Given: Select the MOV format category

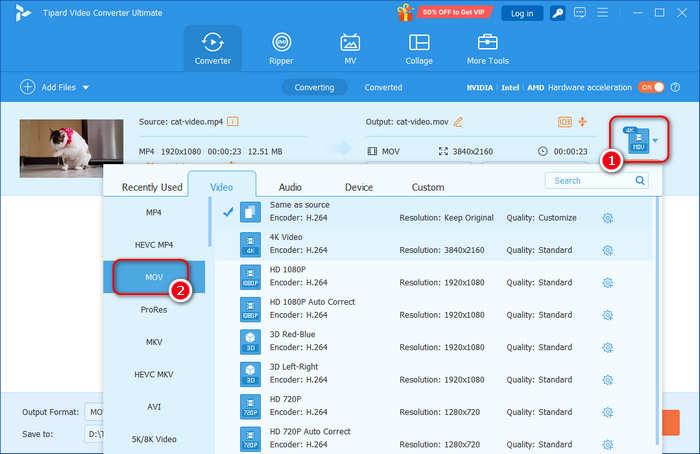Looking at the screenshot, I should click(x=154, y=277).
